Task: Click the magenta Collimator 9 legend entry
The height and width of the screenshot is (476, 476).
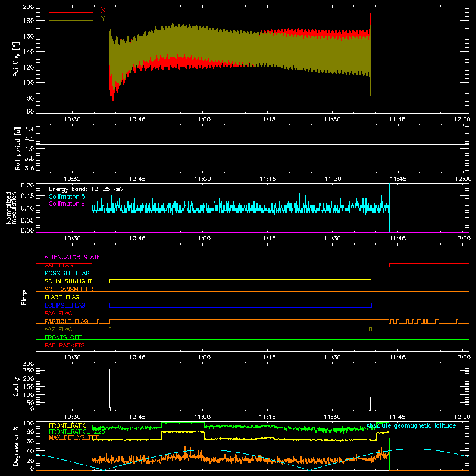Action: click(x=67, y=203)
